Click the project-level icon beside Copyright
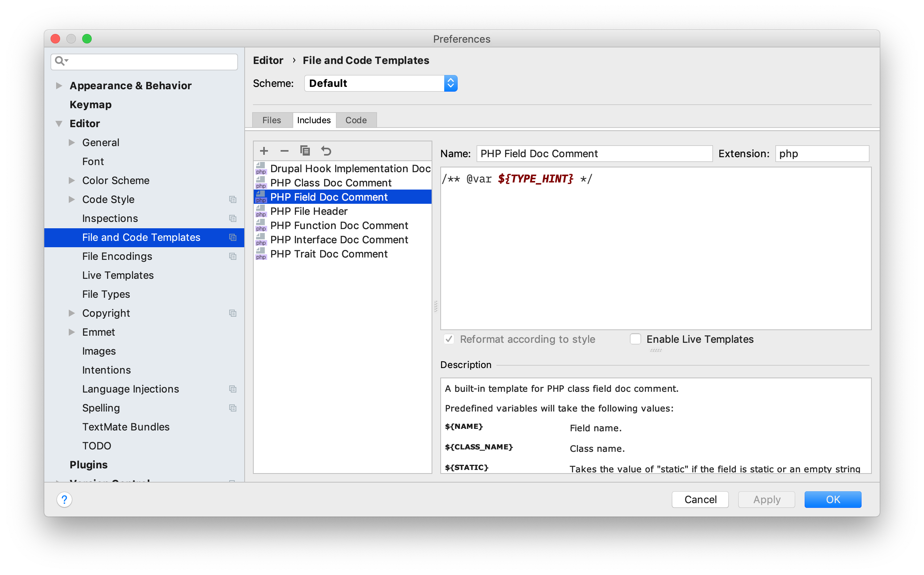924x575 pixels. click(233, 313)
